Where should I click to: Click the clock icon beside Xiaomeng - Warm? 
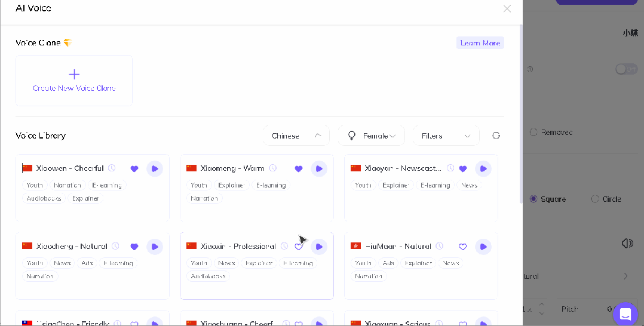[x=272, y=168]
